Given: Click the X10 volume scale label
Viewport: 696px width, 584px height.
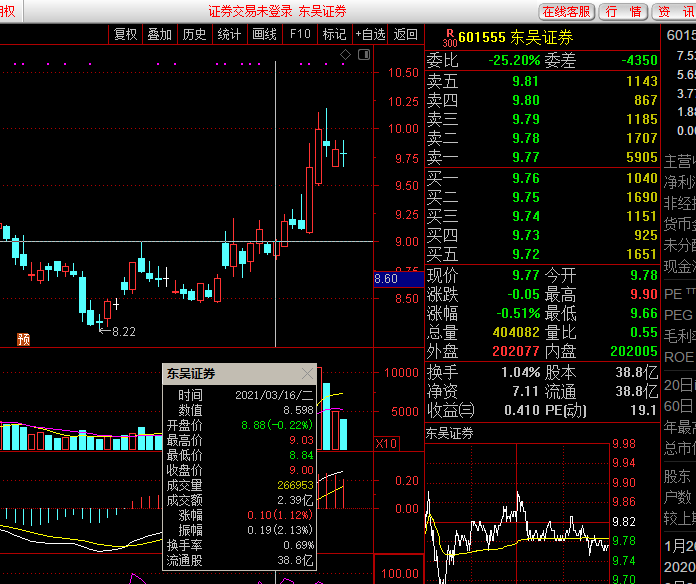Looking at the screenshot, I should click(x=386, y=443).
